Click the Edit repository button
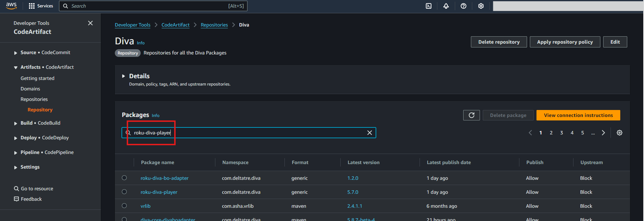 pyautogui.click(x=615, y=42)
